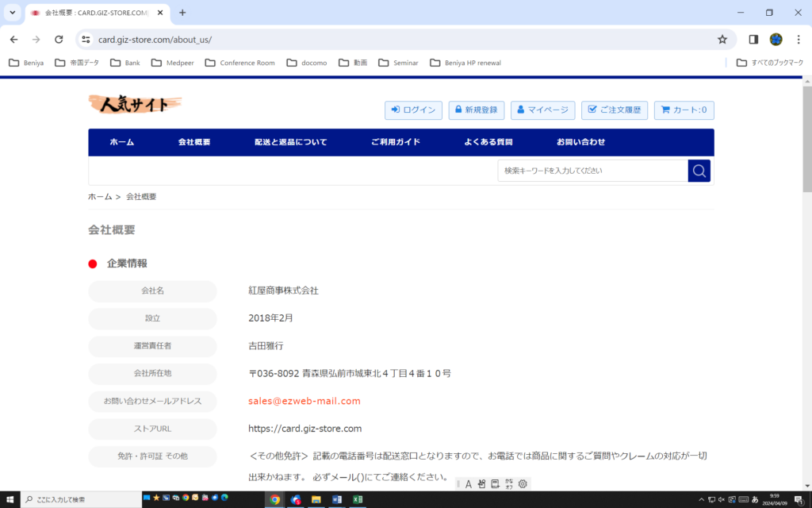Click the page vertical scrollbar
Image resolution: width=812 pixels, height=508 pixels.
tap(806, 143)
